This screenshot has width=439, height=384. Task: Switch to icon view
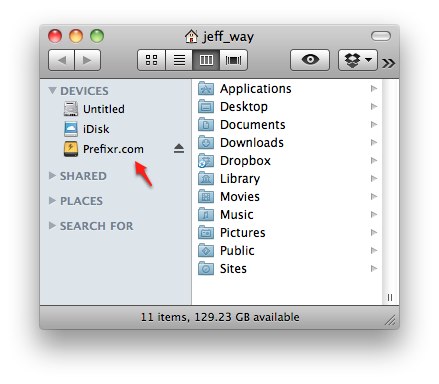tap(151, 60)
